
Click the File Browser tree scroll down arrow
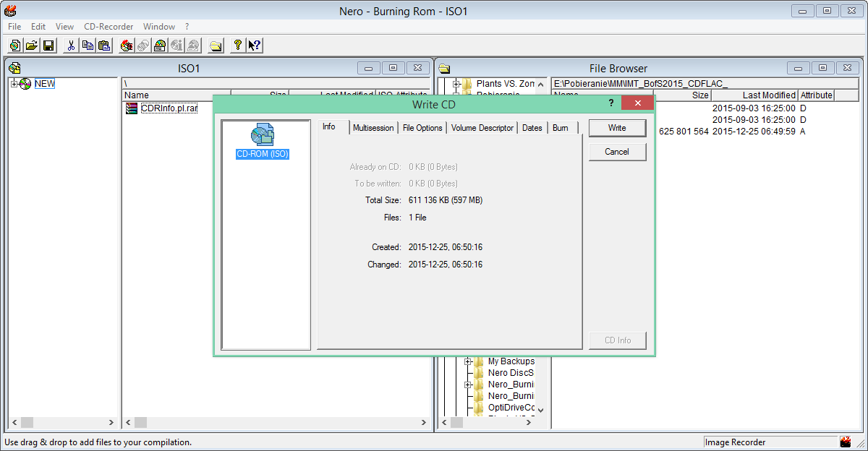click(540, 410)
